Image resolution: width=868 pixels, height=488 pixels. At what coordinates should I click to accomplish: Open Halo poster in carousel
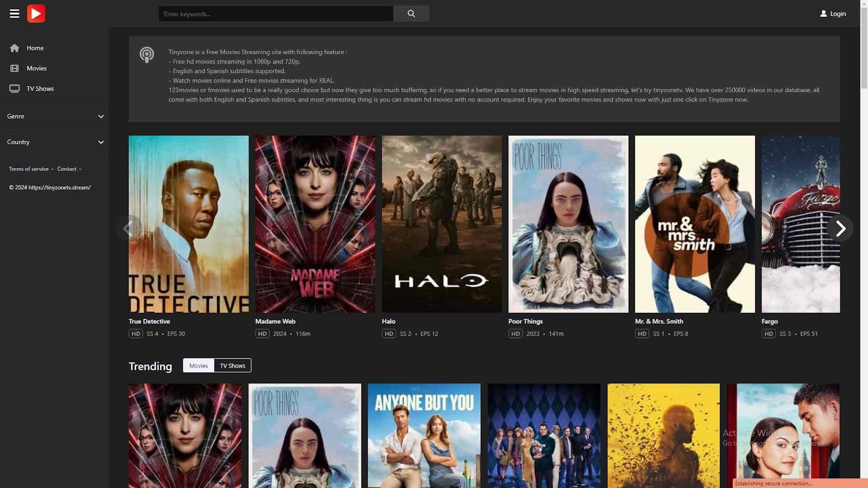click(x=442, y=224)
